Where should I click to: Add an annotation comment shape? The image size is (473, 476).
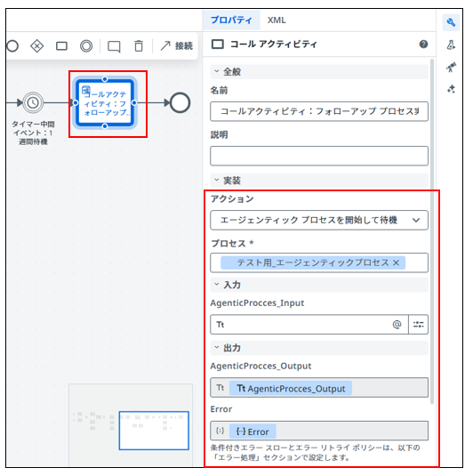coord(114,47)
